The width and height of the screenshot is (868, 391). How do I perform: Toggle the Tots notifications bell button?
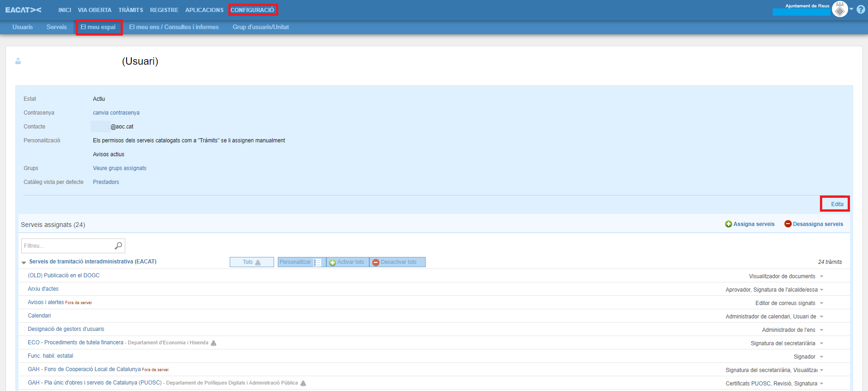251,262
